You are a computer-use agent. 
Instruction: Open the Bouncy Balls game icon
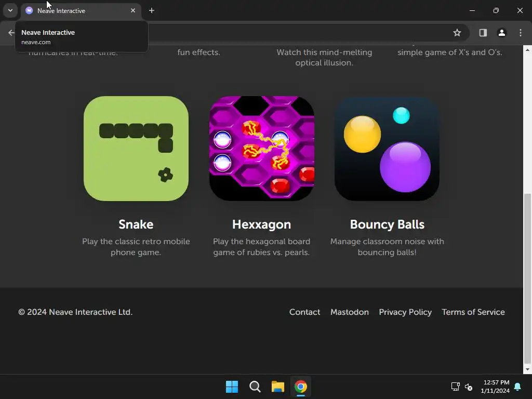(x=387, y=148)
